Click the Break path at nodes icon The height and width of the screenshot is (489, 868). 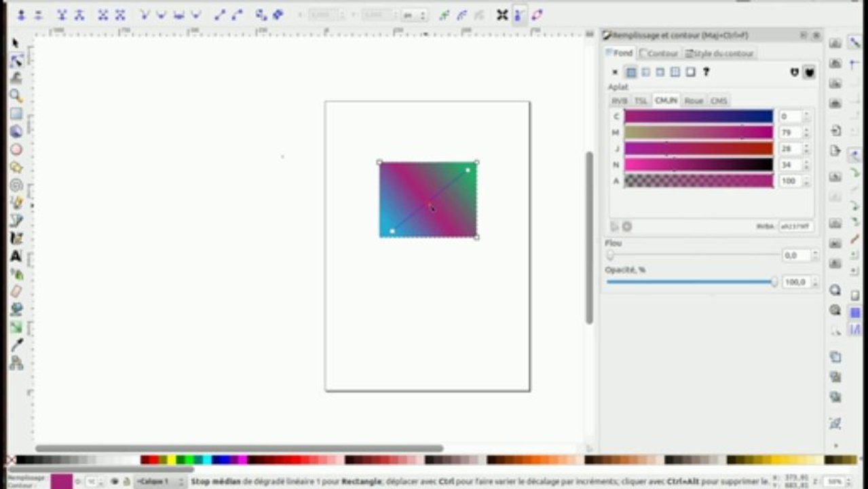click(x=79, y=14)
